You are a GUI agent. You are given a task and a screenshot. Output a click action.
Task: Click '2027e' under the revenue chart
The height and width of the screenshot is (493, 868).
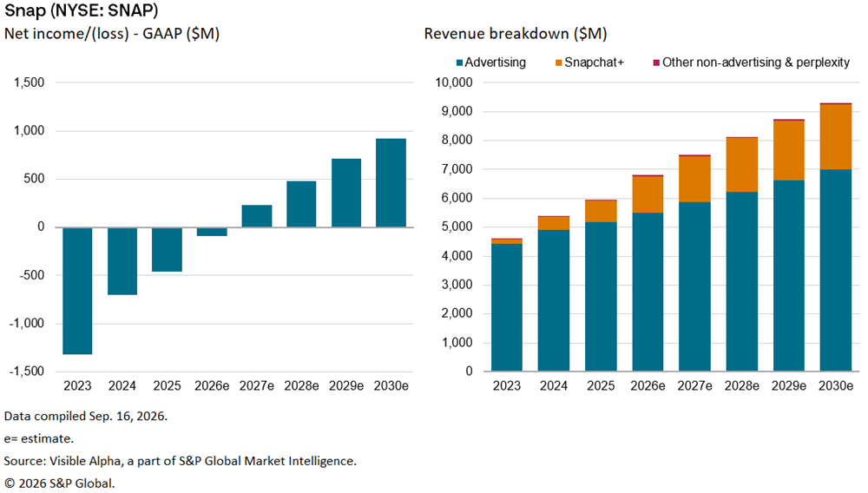[694, 385]
